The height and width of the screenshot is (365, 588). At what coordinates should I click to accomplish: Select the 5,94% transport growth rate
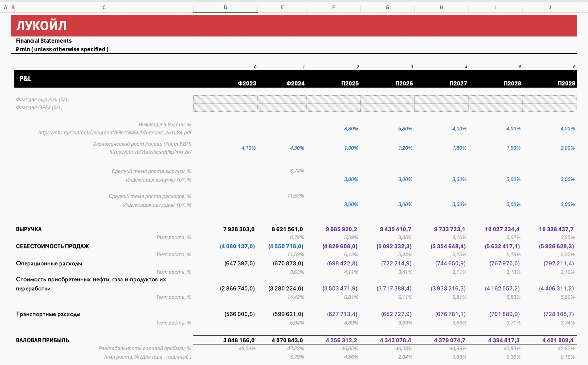tap(297, 323)
